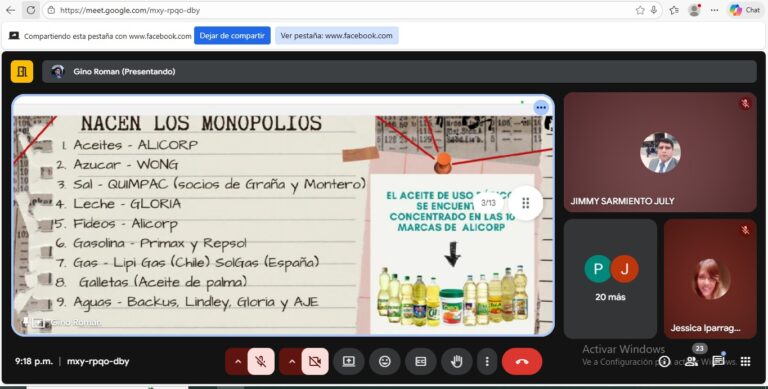Open the activities grid icon

pos(745,362)
